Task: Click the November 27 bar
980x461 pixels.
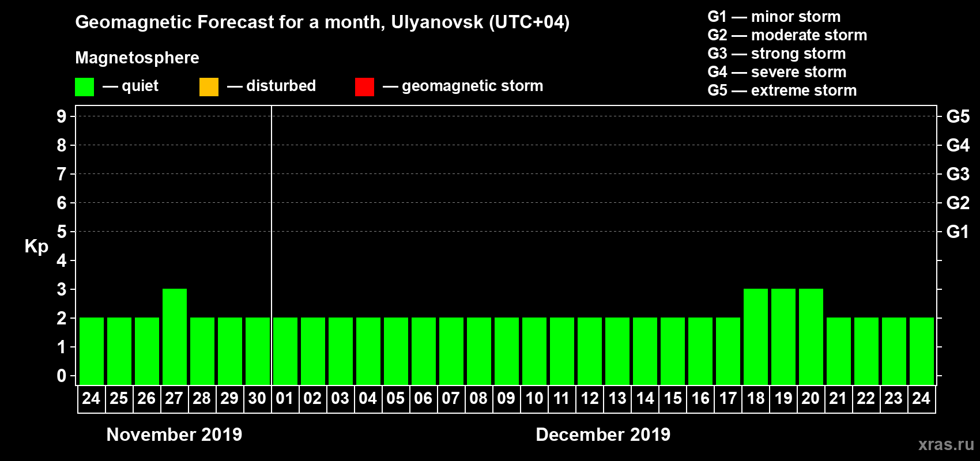Action: [175, 337]
